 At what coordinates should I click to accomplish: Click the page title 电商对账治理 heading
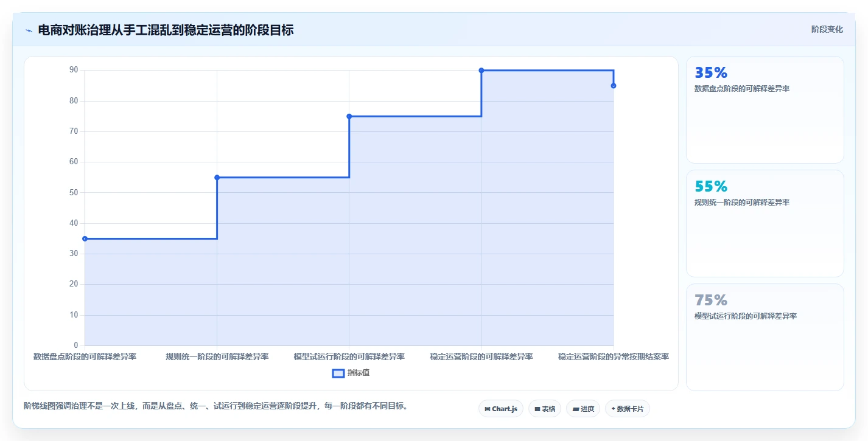(x=166, y=30)
